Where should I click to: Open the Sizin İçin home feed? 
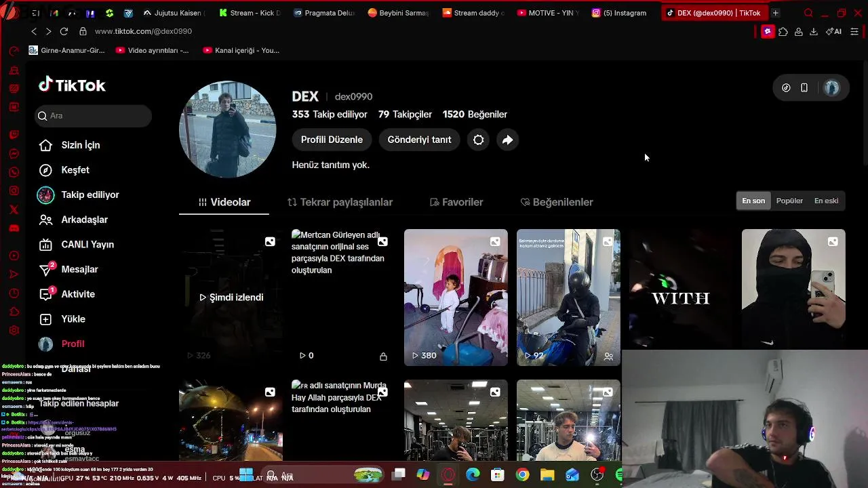[x=69, y=145]
